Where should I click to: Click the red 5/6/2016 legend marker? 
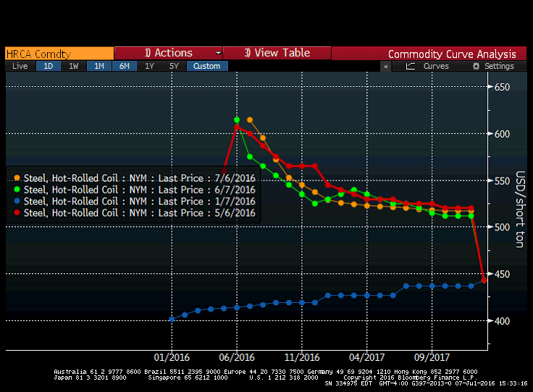click(17, 213)
